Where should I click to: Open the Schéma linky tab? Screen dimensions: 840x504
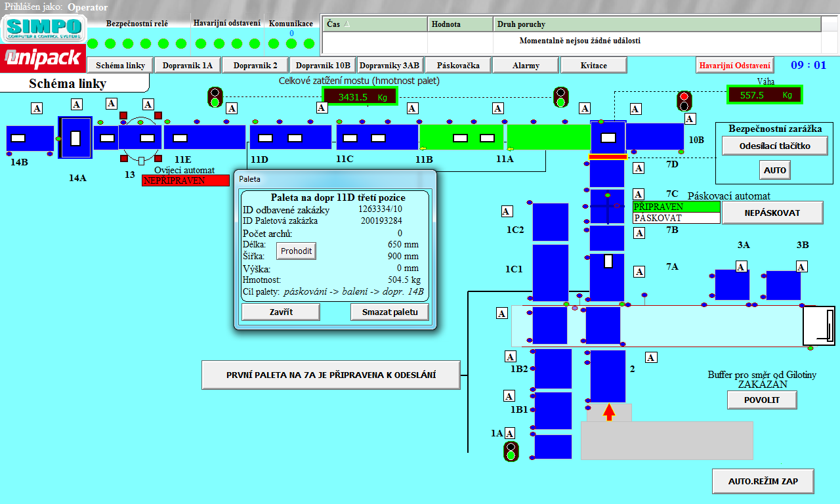click(121, 65)
